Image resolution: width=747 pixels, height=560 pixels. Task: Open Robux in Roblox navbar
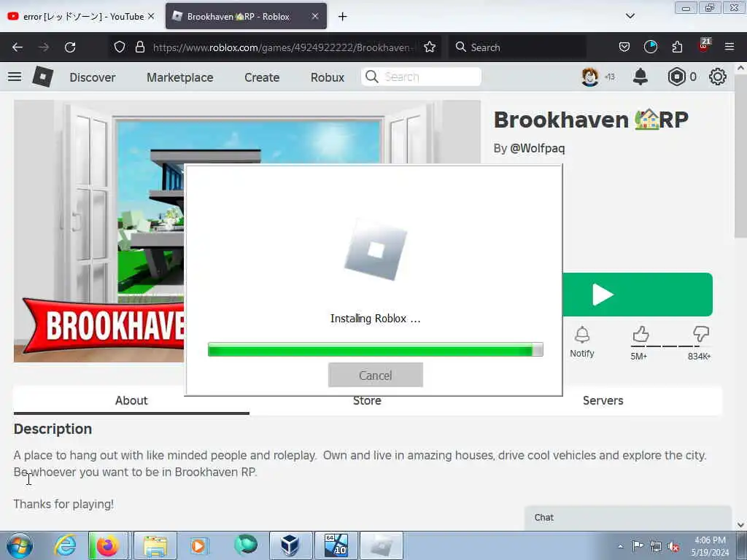pyautogui.click(x=328, y=77)
